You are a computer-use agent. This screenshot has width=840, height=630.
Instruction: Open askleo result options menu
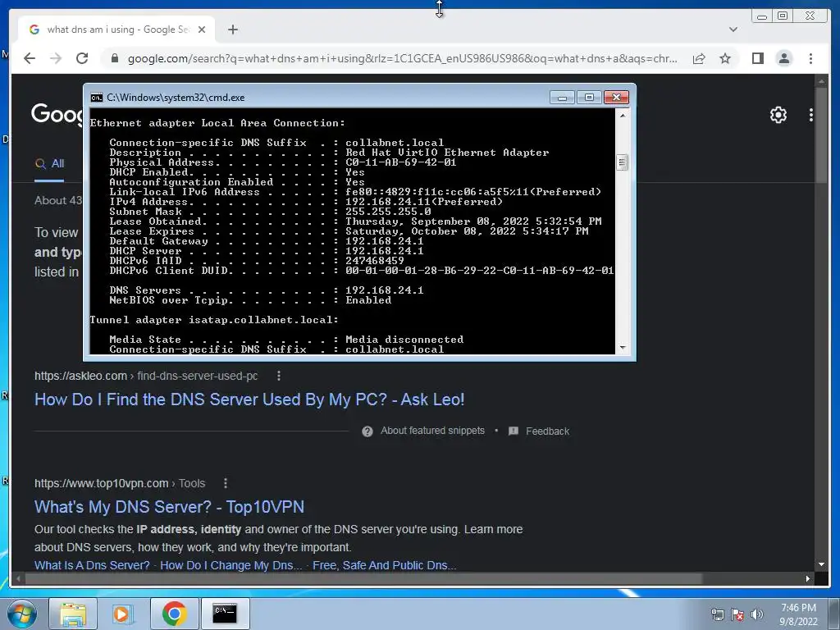pos(279,376)
